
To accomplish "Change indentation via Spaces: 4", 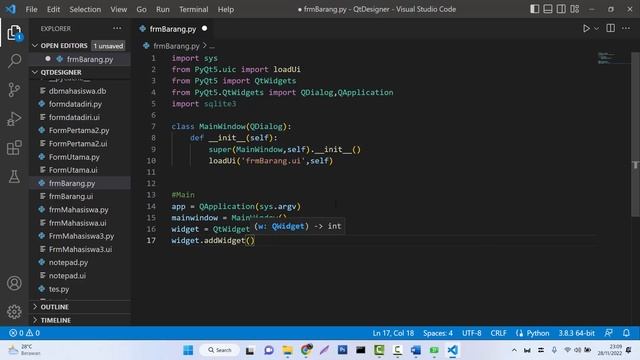I will (x=438, y=333).
